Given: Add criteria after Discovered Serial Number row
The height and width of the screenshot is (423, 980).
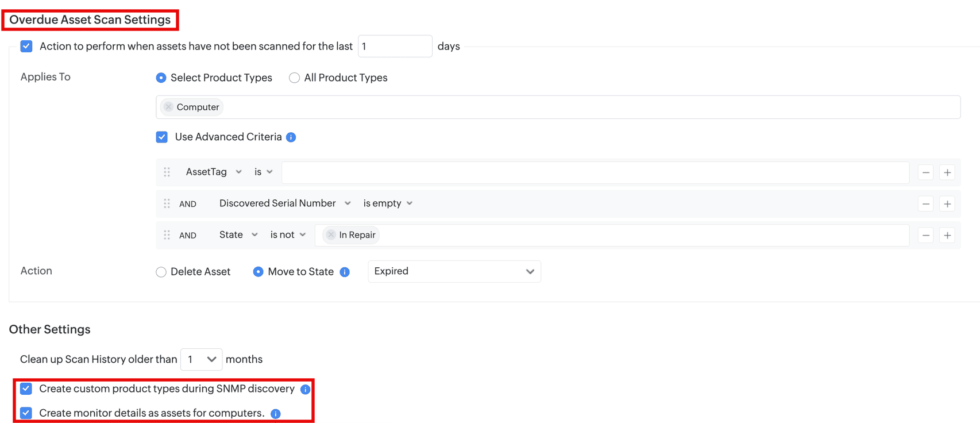Looking at the screenshot, I should 947,203.
